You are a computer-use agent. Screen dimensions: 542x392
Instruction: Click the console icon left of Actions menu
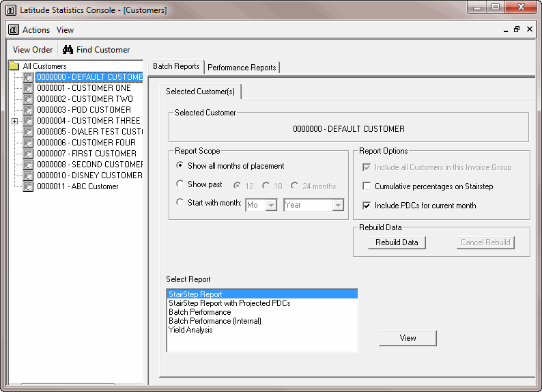tap(13, 30)
